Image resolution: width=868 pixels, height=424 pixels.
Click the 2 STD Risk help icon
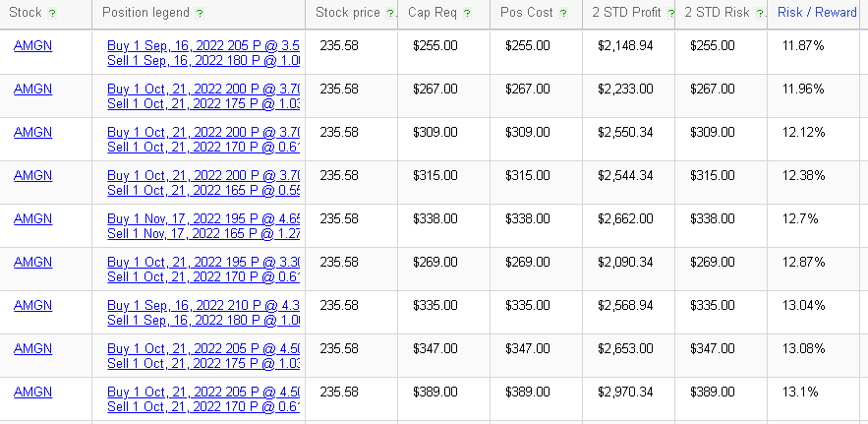click(760, 14)
